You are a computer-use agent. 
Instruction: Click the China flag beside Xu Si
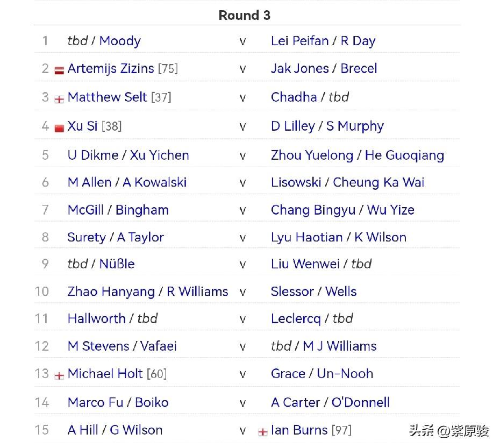pyautogui.click(x=59, y=128)
